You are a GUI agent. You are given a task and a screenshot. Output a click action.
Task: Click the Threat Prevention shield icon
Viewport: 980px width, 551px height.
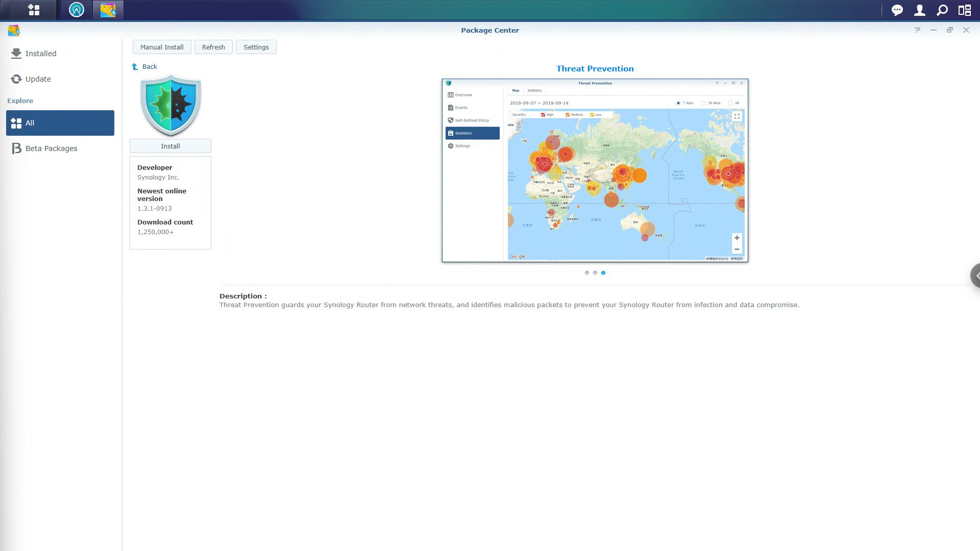[170, 104]
